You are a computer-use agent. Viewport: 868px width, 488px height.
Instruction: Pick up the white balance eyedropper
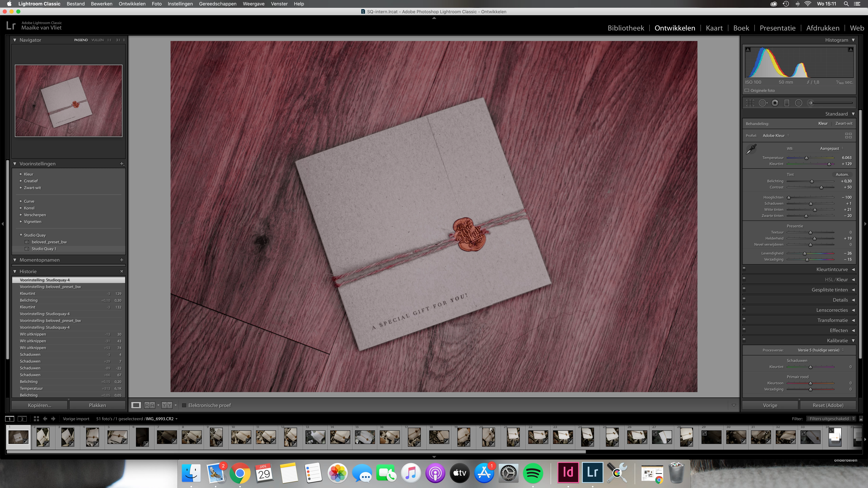point(751,149)
